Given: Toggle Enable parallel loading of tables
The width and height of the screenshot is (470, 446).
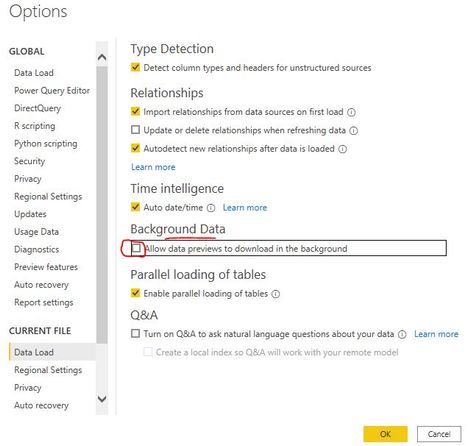Looking at the screenshot, I should pos(135,293).
